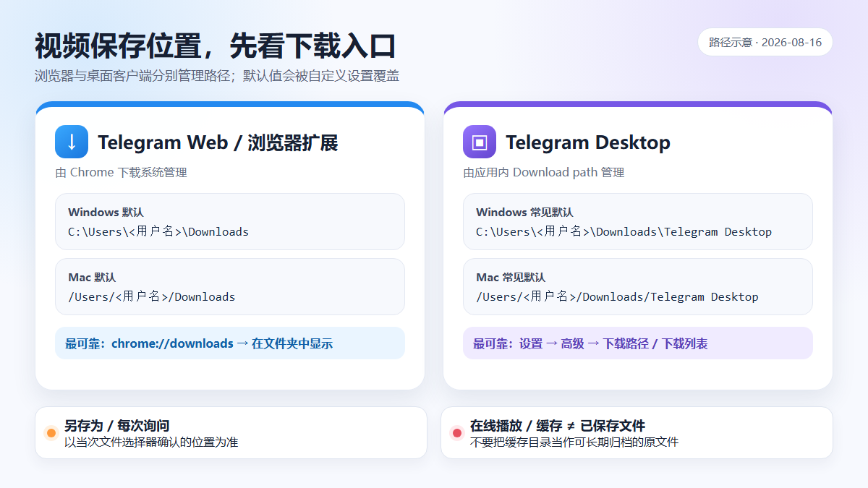Click the 设置 → 高级 → 下载路径 tip
The image size is (868, 488).
coord(638,343)
